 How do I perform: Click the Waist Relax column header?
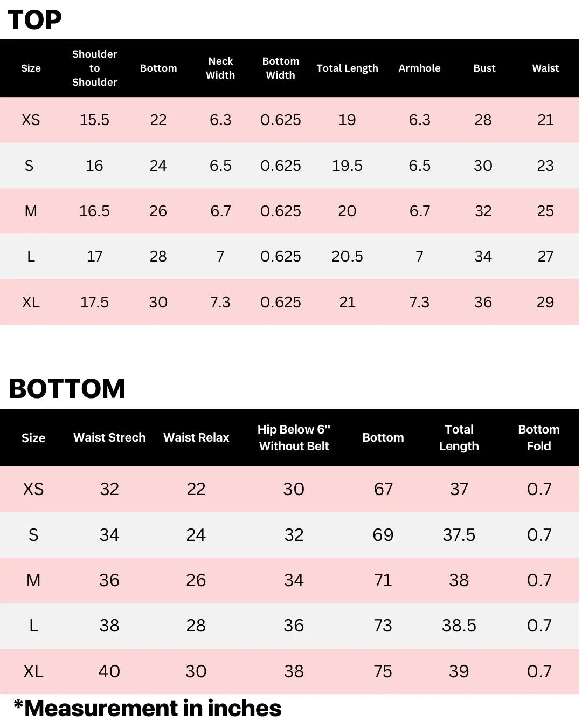click(196, 437)
